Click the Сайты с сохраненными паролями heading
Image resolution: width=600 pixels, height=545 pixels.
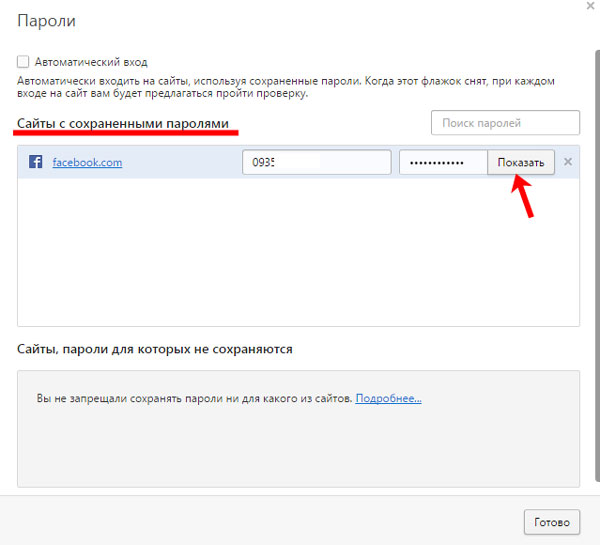122,123
